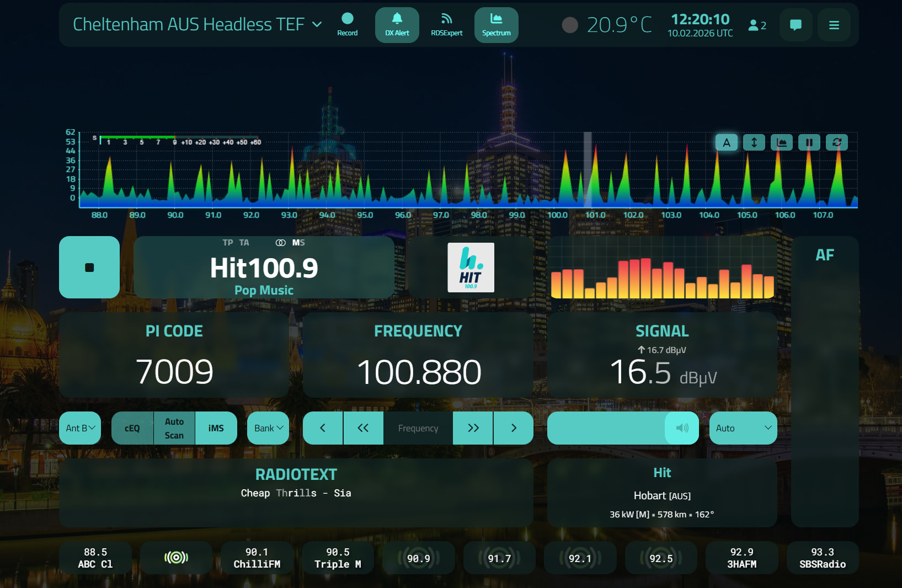
Task: Open the Auto bandwidth dropdown
Action: (x=743, y=428)
